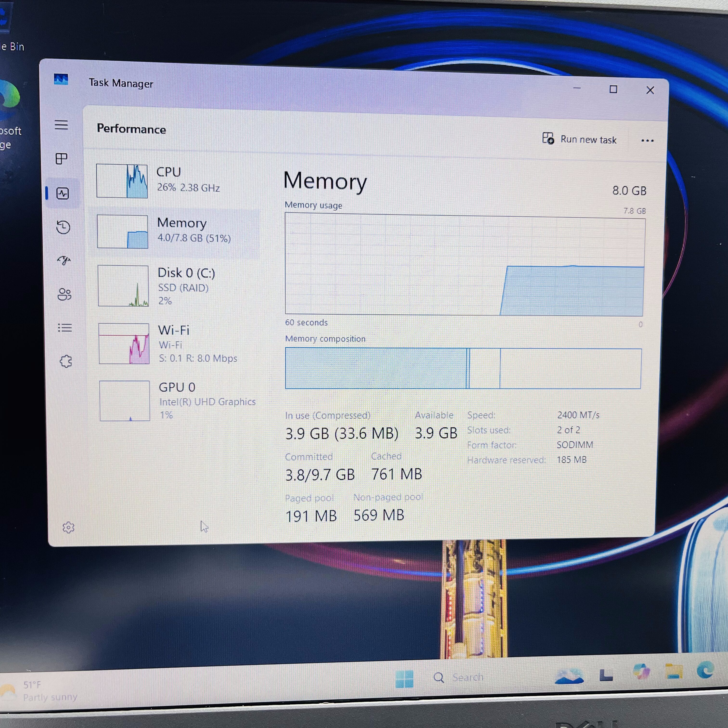Click the CPU usage mini graph thumbnail
The width and height of the screenshot is (728, 728).
click(122, 181)
